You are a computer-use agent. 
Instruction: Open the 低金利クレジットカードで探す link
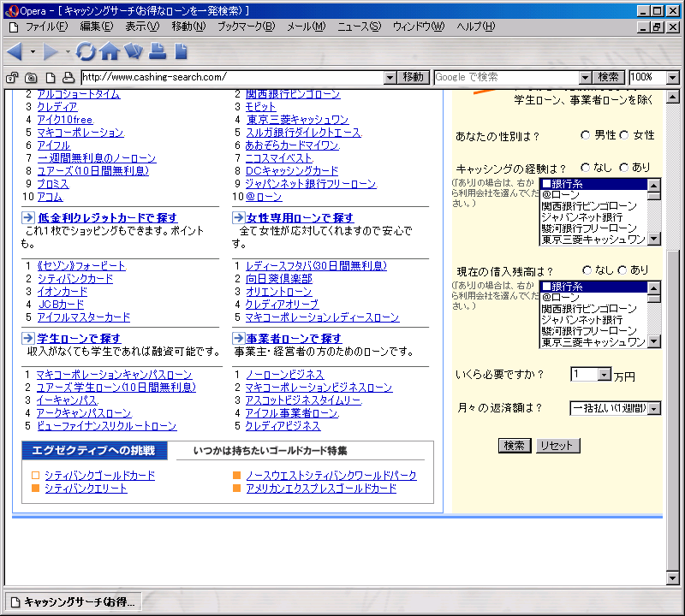pyautogui.click(x=108, y=218)
